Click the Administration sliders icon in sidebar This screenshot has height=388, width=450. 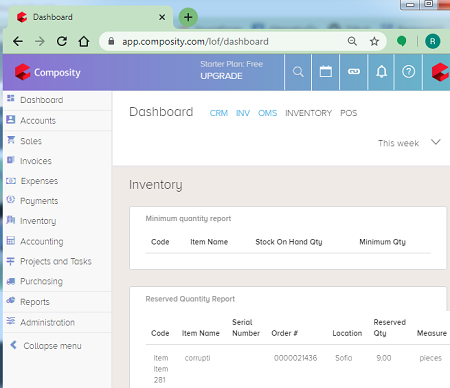pyautogui.click(x=11, y=321)
